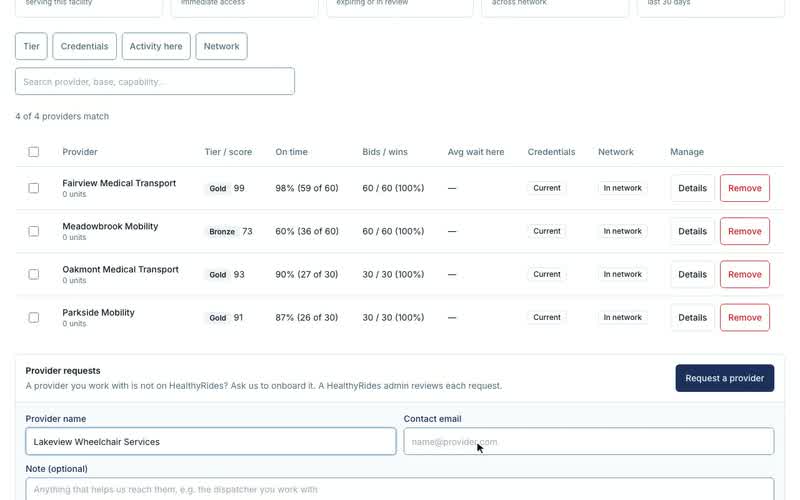Click the Note (optional) text field
Viewport: 800px width, 500px height.
click(400, 489)
